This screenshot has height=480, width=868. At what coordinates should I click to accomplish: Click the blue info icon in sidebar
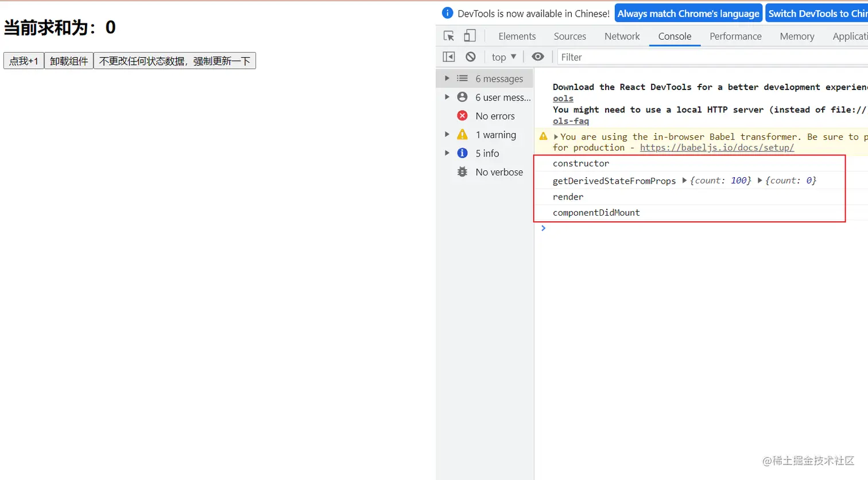pos(462,153)
